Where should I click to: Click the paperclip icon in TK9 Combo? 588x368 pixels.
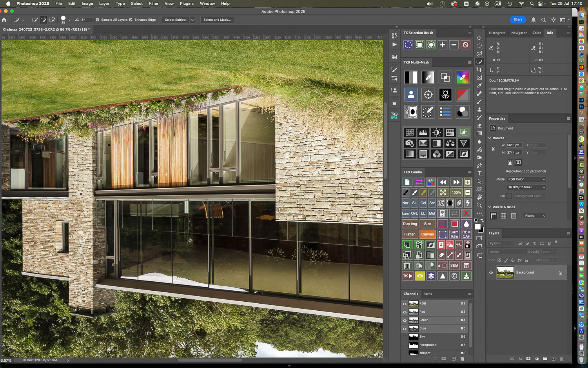pyautogui.click(x=459, y=203)
